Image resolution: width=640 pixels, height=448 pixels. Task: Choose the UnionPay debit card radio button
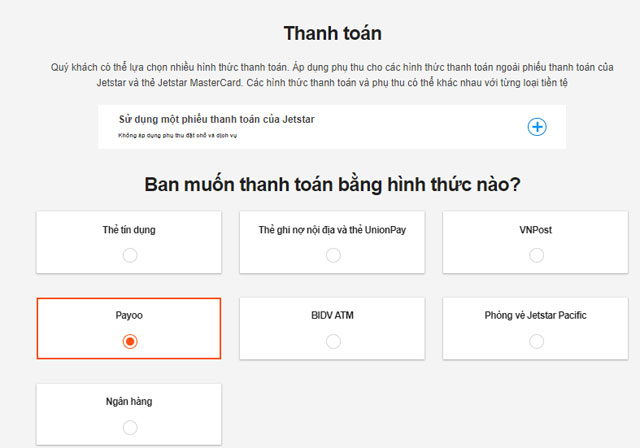tap(333, 255)
